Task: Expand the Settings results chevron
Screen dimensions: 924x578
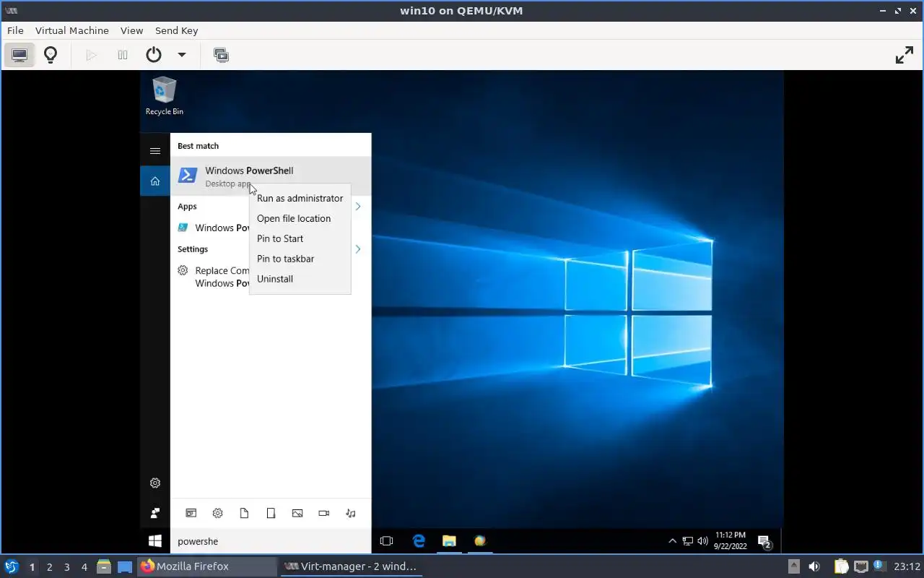Action: (358, 249)
